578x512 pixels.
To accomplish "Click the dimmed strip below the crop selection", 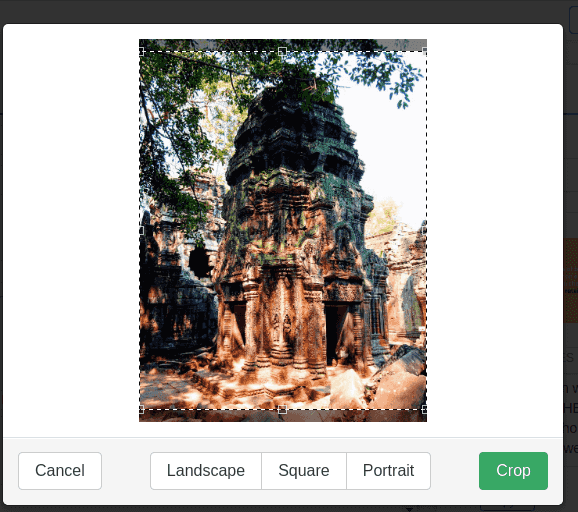I will click(283, 415).
